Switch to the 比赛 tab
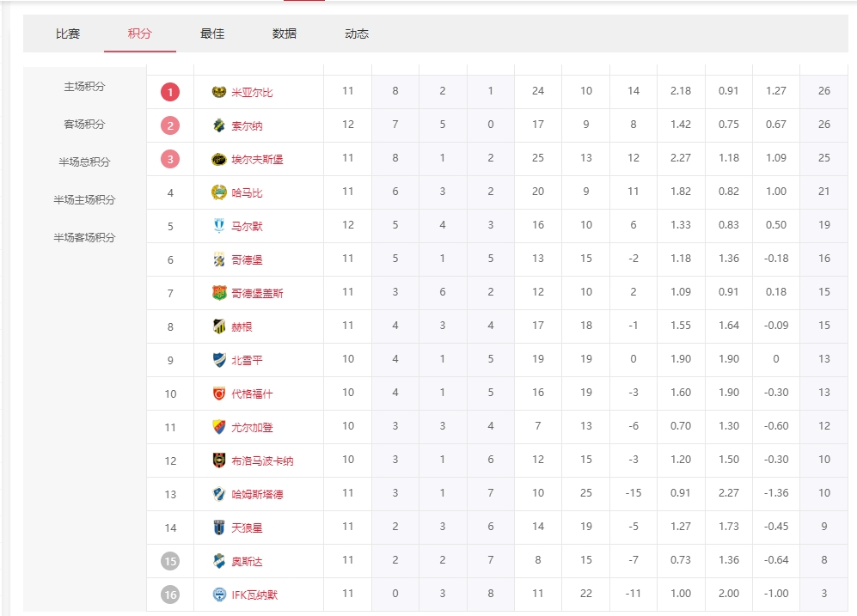 pyautogui.click(x=68, y=34)
